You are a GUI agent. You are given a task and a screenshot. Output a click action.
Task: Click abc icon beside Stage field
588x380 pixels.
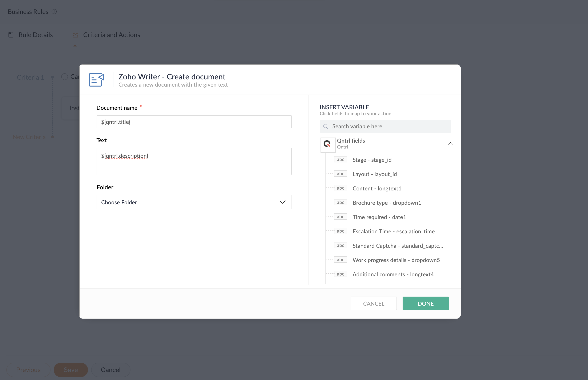point(340,160)
